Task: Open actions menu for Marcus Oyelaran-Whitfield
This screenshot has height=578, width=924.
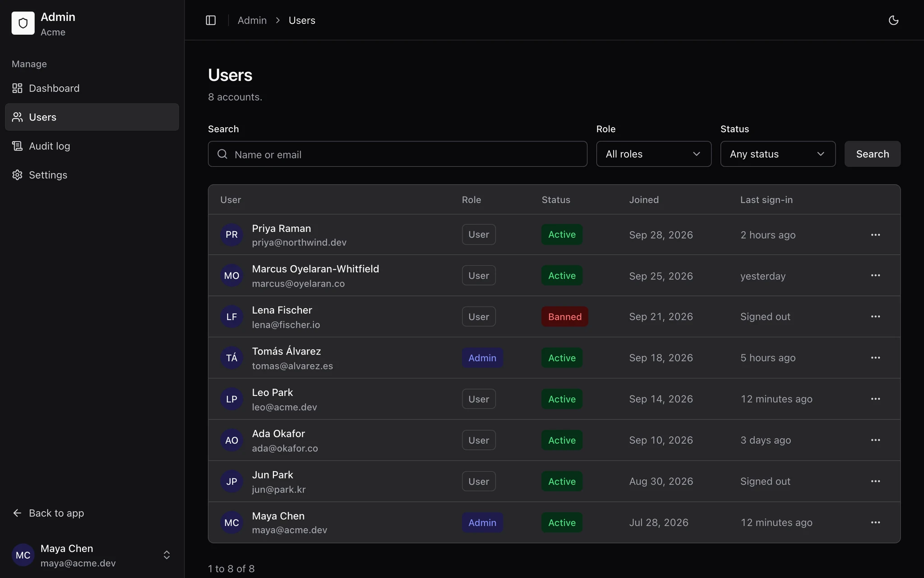Action: pyautogui.click(x=875, y=275)
